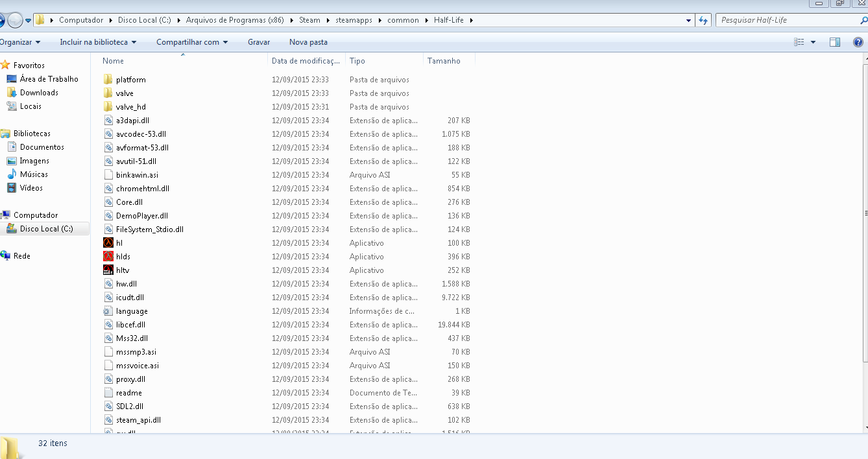Click the Computador icon in sidebar
Image resolution: width=868 pixels, height=459 pixels.
pos(6,215)
